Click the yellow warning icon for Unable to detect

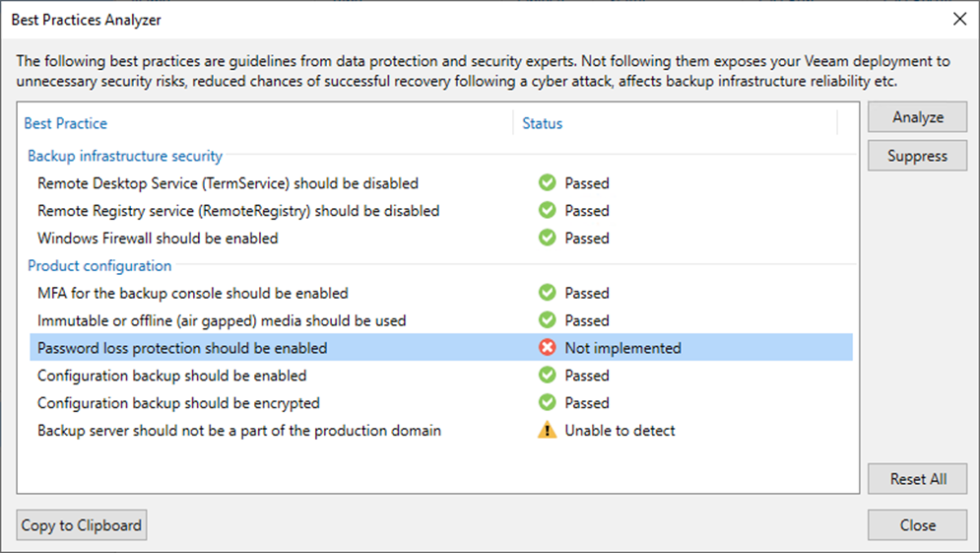click(x=547, y=431)
